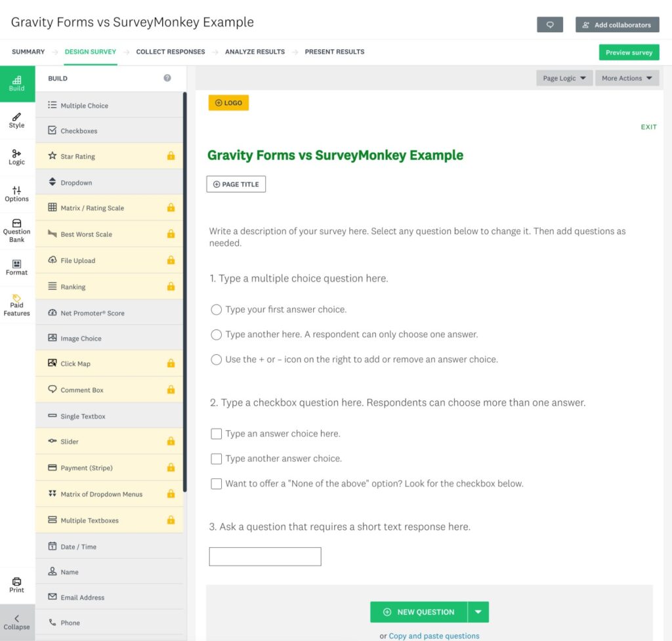Click the Build panel help question mark
The width and height of the screenshot is (672, 641).
[166, 78]
